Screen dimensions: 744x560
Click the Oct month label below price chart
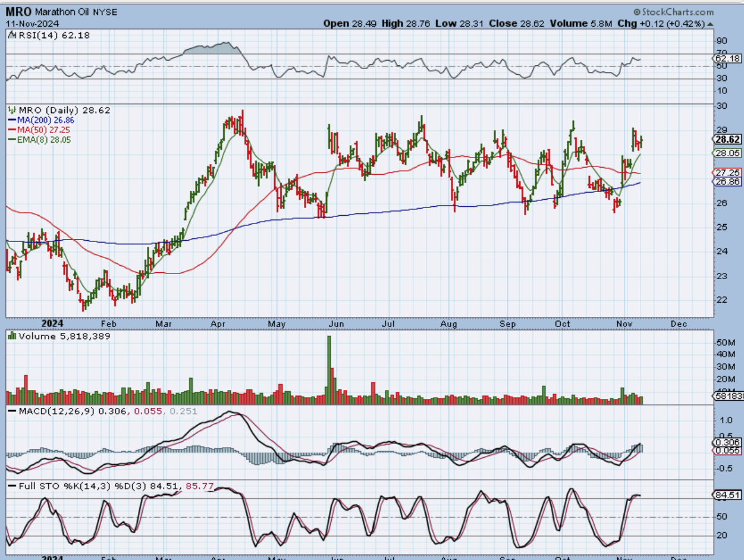(563, 324)
